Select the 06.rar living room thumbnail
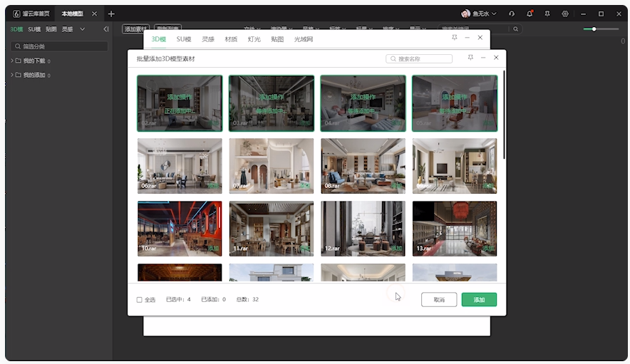This screenshot has height=364, width=630. [180, 165]
